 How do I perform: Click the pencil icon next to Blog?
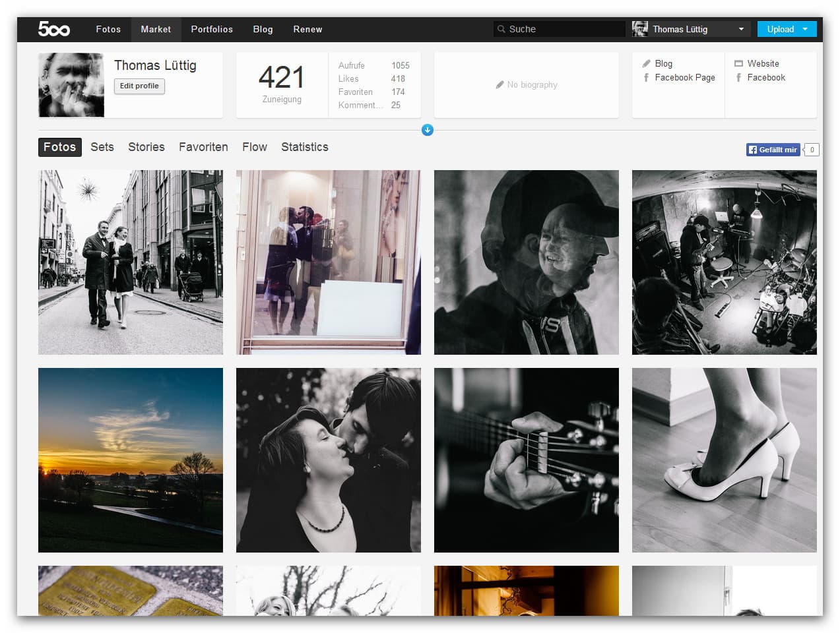tap(646, 64)
